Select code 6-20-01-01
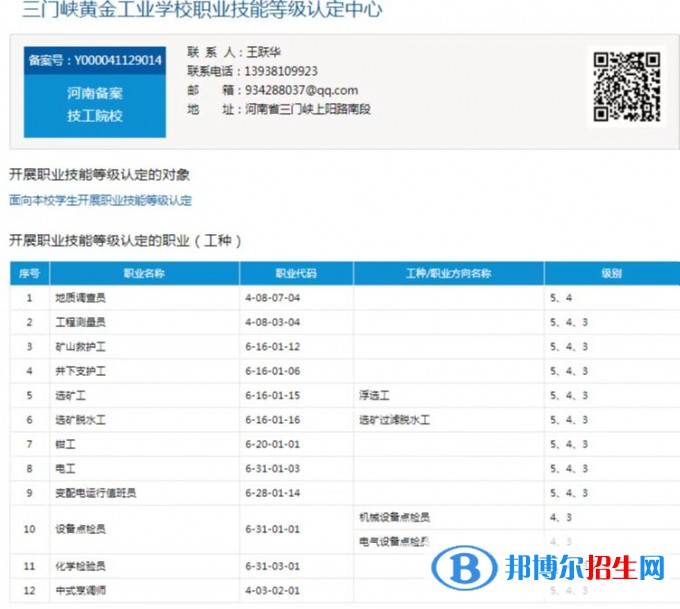680x609 pixels. pyautogui.click(x=273, y=444)
